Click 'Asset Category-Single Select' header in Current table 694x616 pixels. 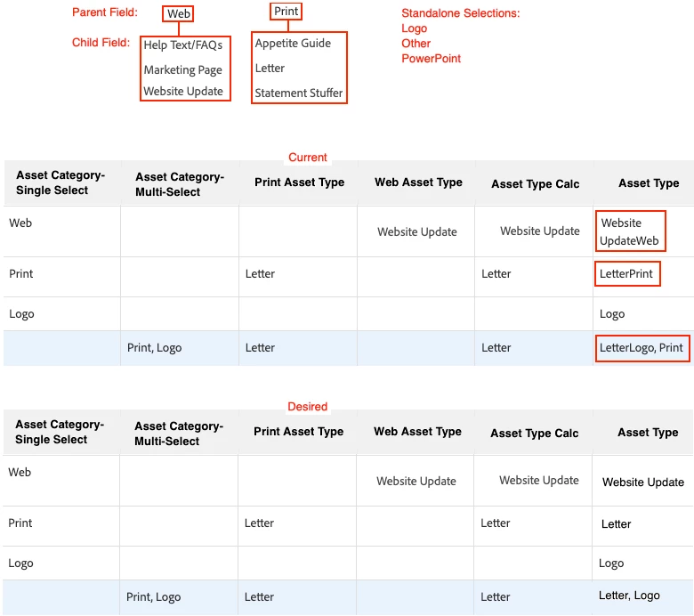[61, 182]
